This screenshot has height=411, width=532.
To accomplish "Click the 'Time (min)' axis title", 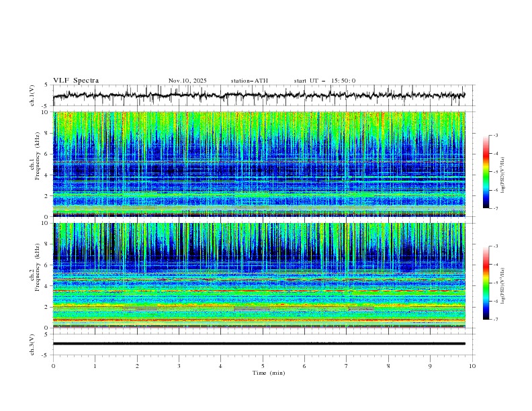I will point(269,373).
